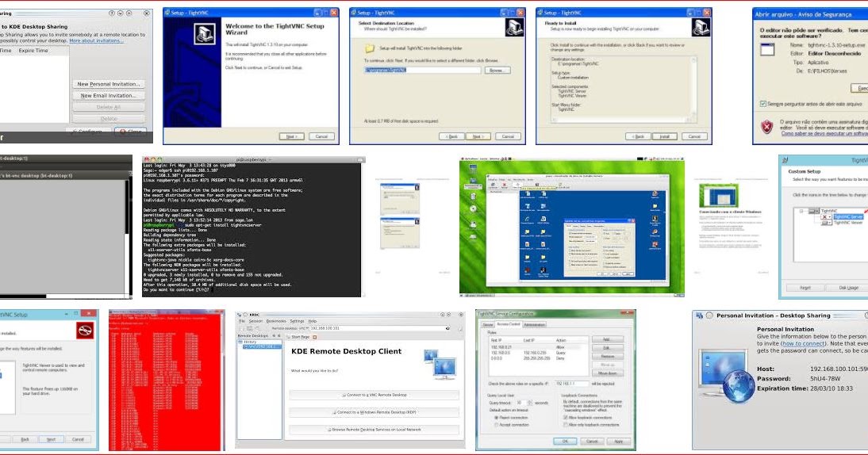Click the red no-entry icon in the bottom-left TightVNC Setup
Image resolution: width=868 pixels, height=455 pixels.
[85, 331]
